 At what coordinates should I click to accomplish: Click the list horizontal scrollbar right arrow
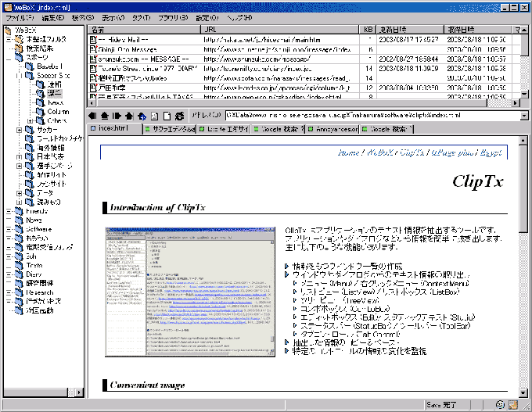click(x=516, y=102)
